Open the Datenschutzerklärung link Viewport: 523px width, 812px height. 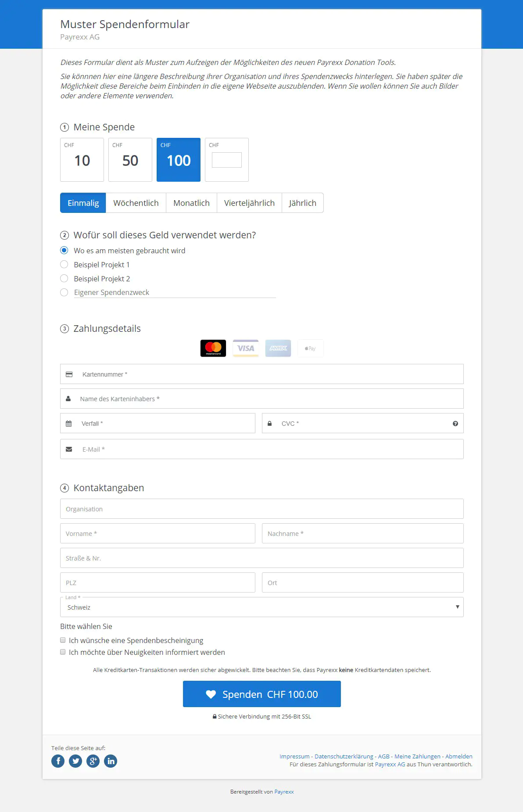point(344,756)
